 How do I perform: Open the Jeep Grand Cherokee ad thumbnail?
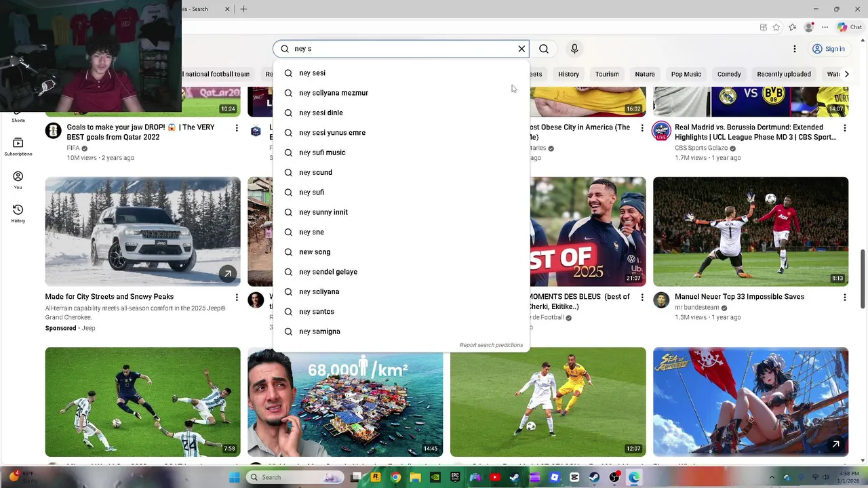[x=142, y=231]
